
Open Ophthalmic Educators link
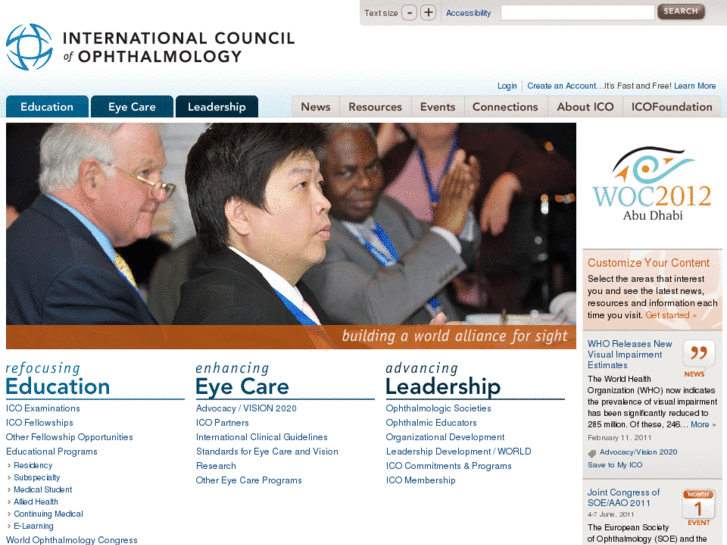(431, 423)
